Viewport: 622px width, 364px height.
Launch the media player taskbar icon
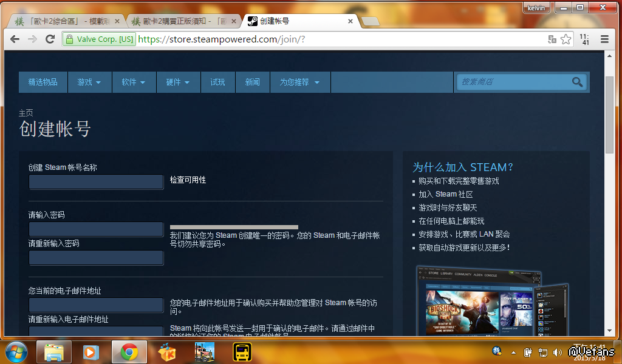(x=91, y=352)
